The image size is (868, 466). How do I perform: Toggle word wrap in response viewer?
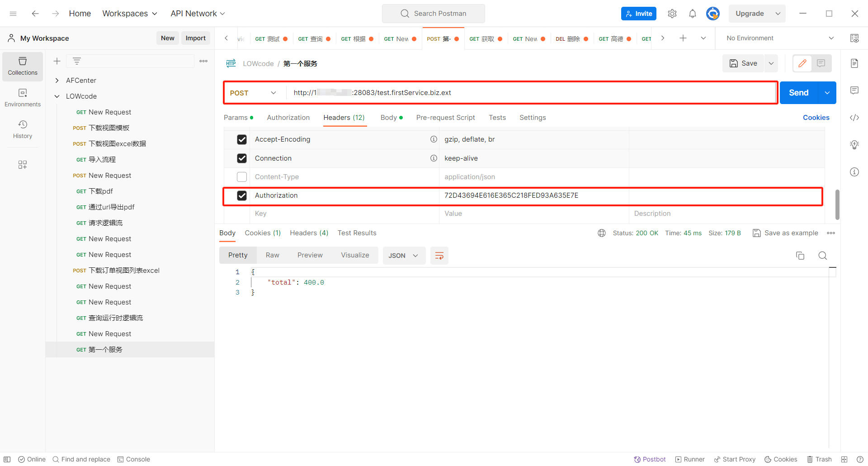pos(439,256)
